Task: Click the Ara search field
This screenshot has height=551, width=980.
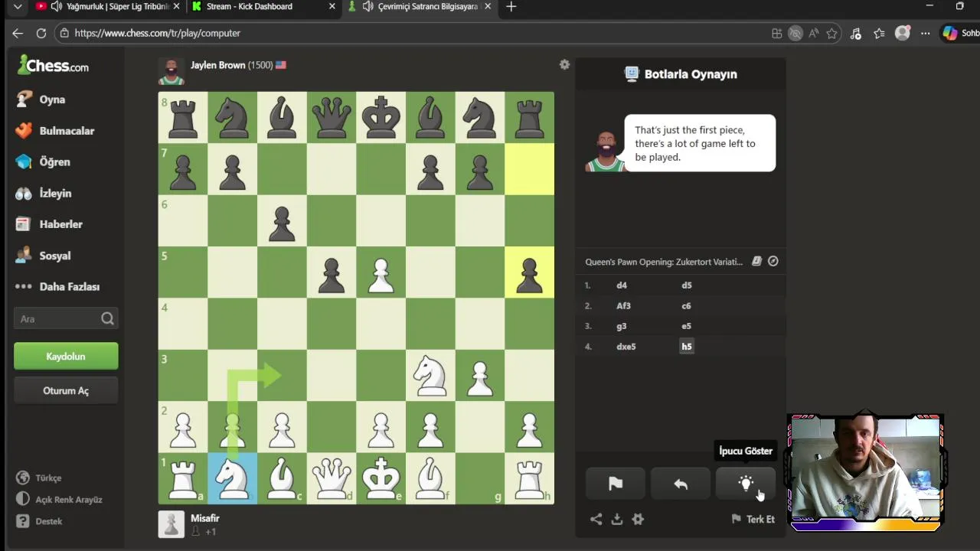Action: click(66, 319)
